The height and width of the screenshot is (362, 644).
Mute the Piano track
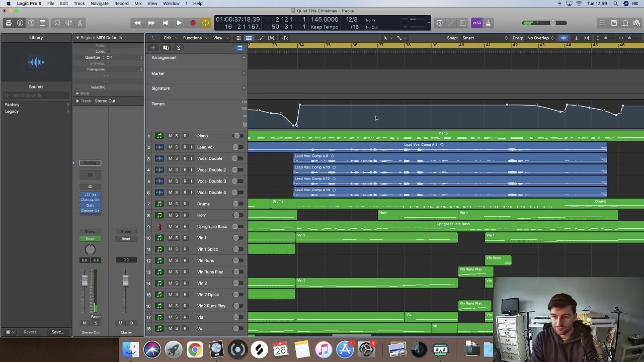pos(170,136)
